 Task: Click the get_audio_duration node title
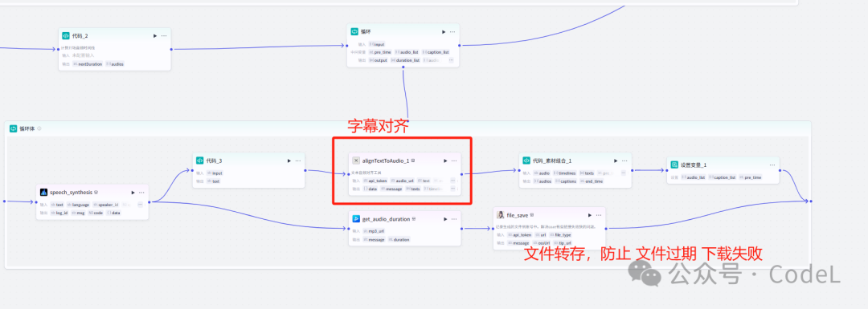click(x=386, y=219)
